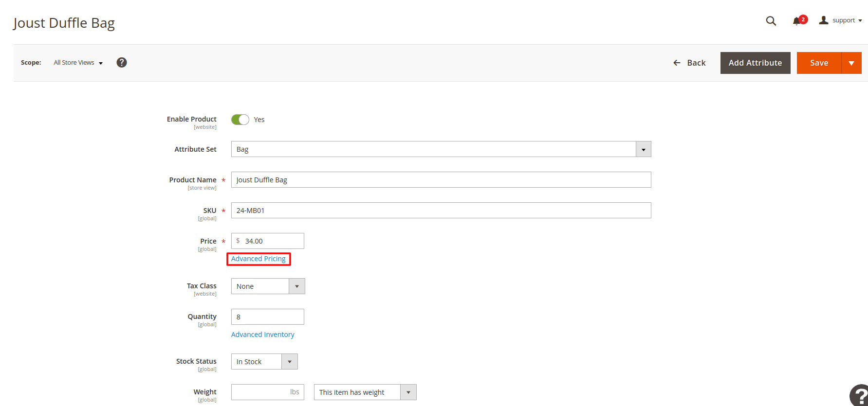Toggle the Enable Product switch

click(240, 120)
